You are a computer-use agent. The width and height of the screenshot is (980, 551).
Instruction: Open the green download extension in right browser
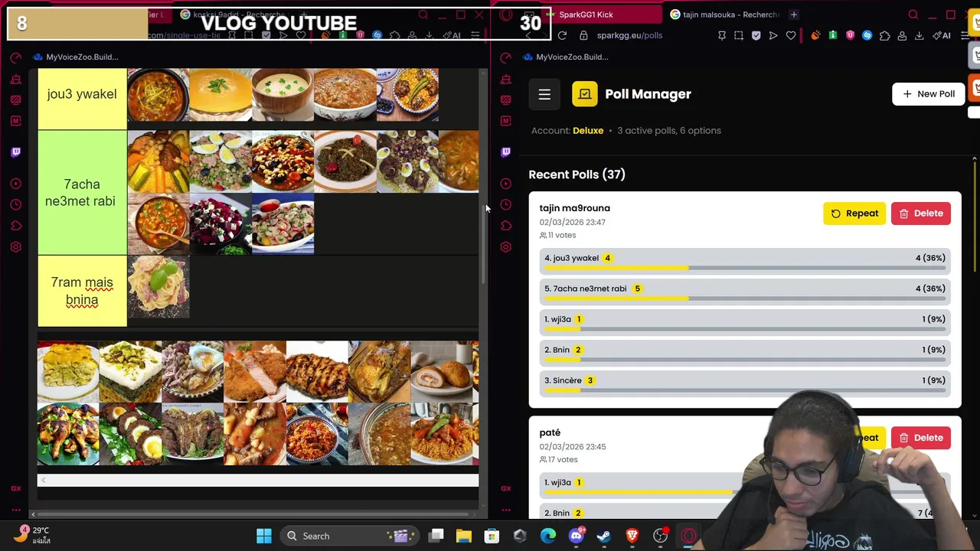(x=832, y=35)
